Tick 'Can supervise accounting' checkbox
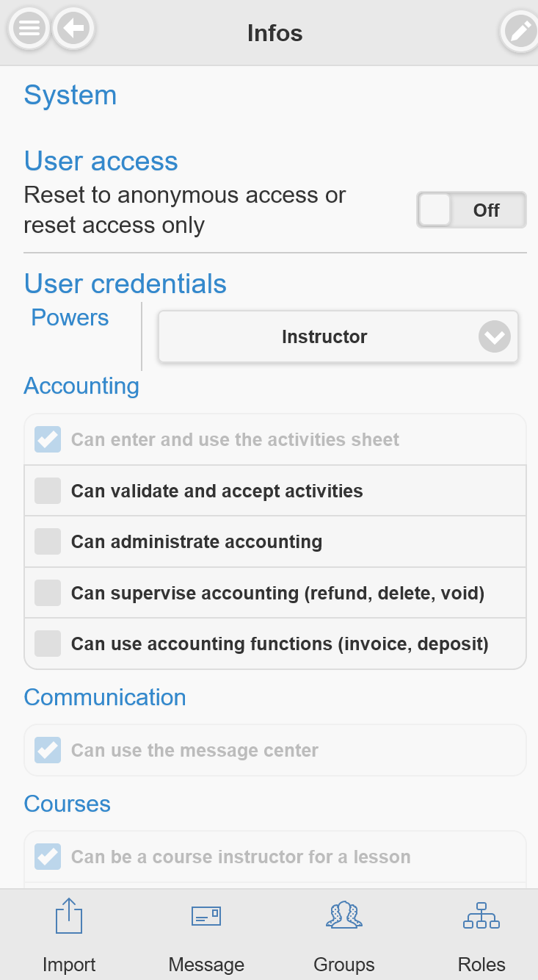The height and width of the screenshot is (980, 538). coord(48,593)
